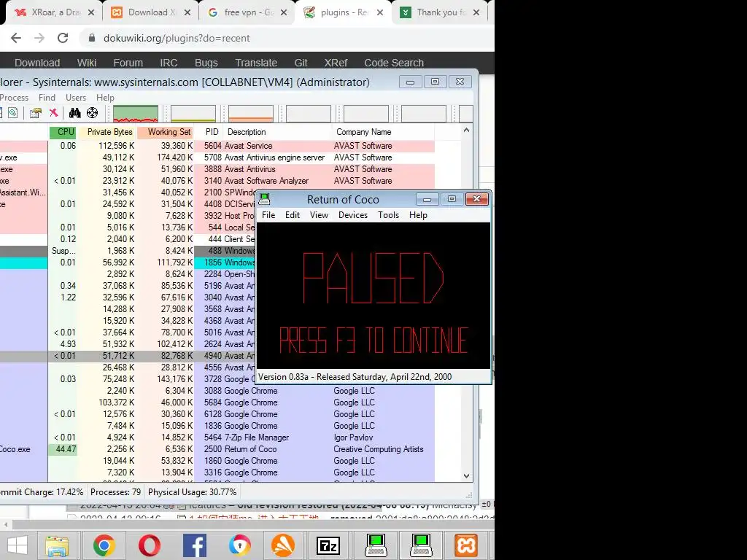This screenshot has width=747, height=560.
Task: Click the IRC link on DokuWiki navbar
Action: pos(169,63)
